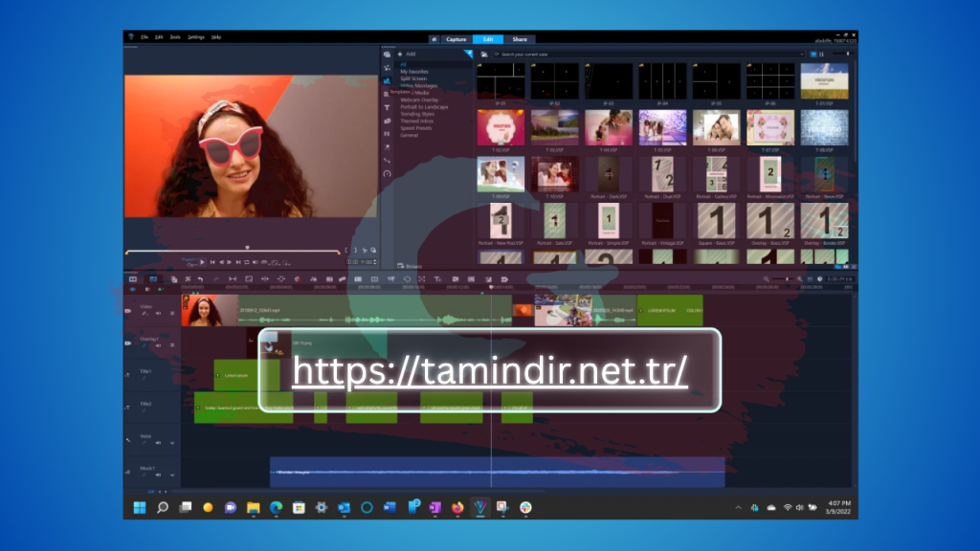Set Mark-out bracket under preview

tap(355, 251)
